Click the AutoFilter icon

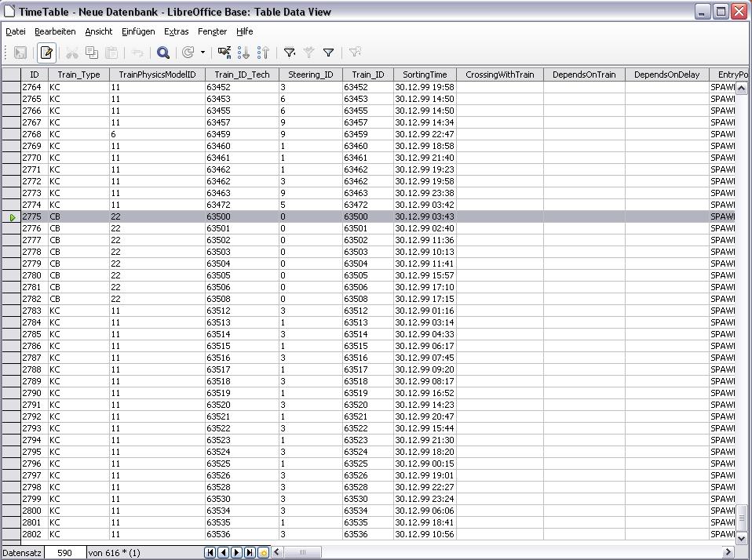coord(289,53)
